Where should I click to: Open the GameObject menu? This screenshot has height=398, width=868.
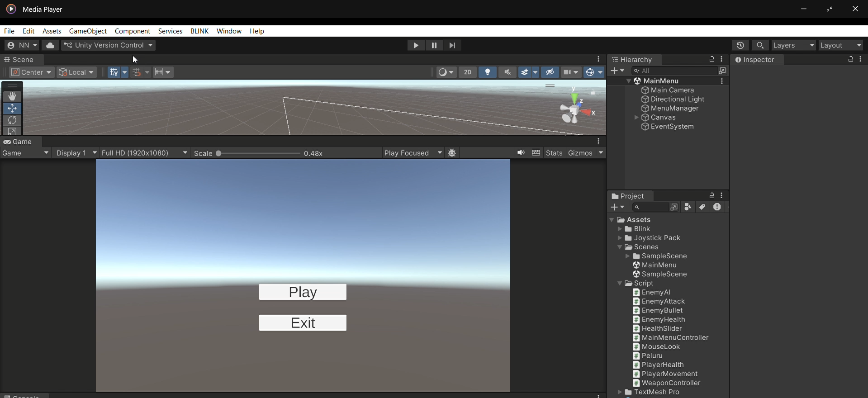88,31
